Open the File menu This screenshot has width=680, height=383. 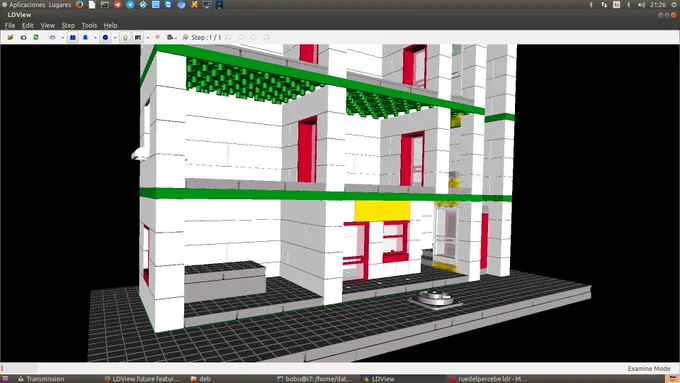(10, 25)
